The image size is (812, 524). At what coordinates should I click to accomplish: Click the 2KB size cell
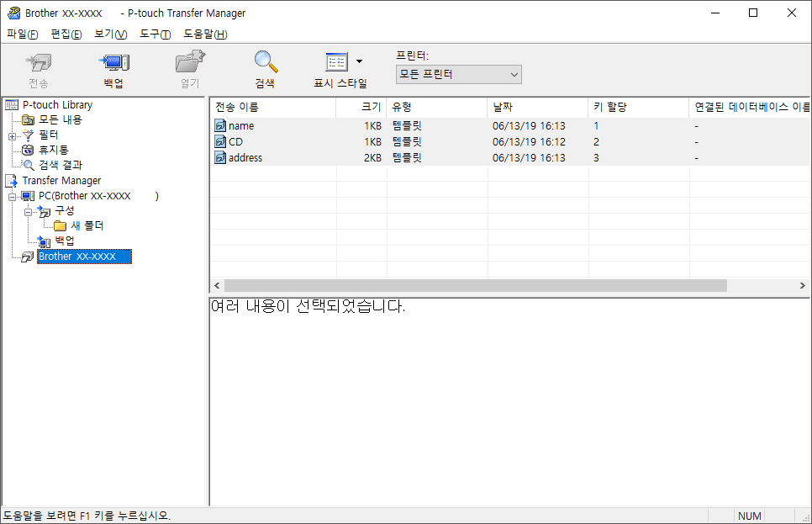point(373,157)
